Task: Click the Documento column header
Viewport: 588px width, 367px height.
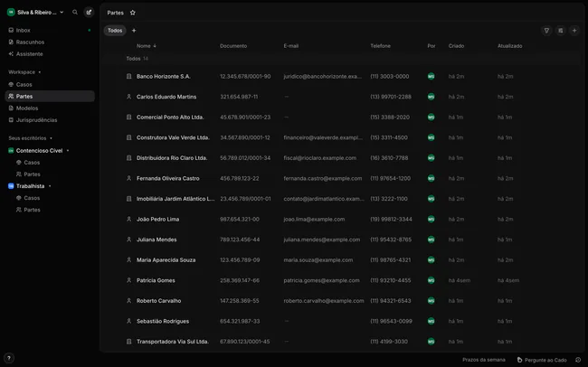Action: tap(233, 46)
